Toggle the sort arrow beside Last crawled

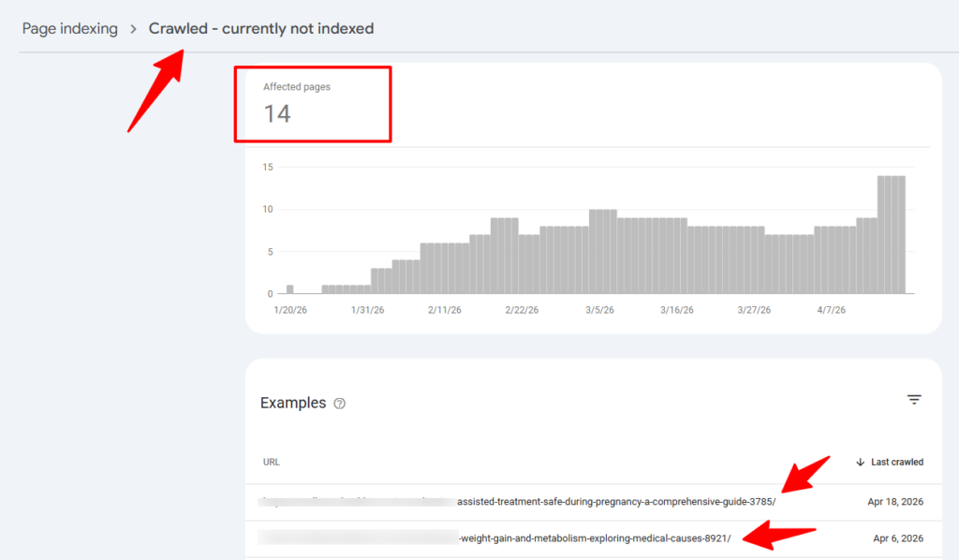pyautogui.click(x=861, y=462)
